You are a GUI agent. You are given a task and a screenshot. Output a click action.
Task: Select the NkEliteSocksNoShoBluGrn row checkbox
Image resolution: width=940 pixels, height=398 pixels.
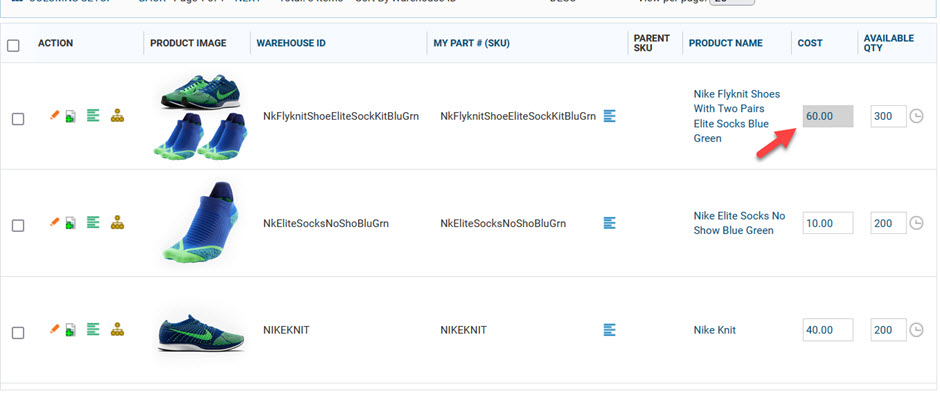(x=18, y=225)
